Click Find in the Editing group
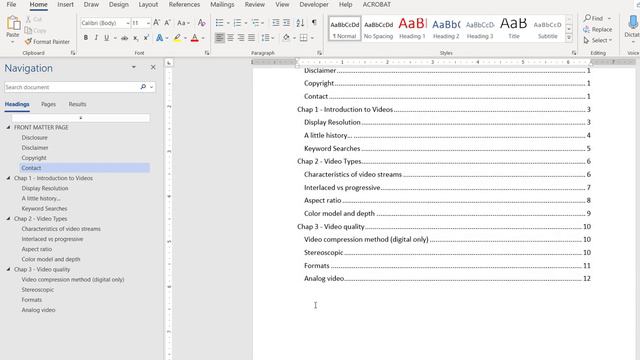Screen dimensions: 640x360 click(x=594, y=18)
